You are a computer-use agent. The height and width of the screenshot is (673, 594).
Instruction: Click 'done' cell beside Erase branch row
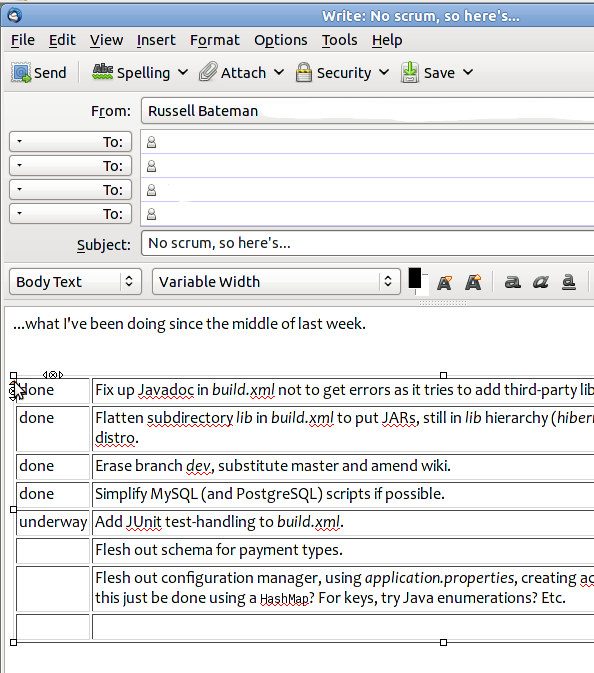[x=53, y=466]
